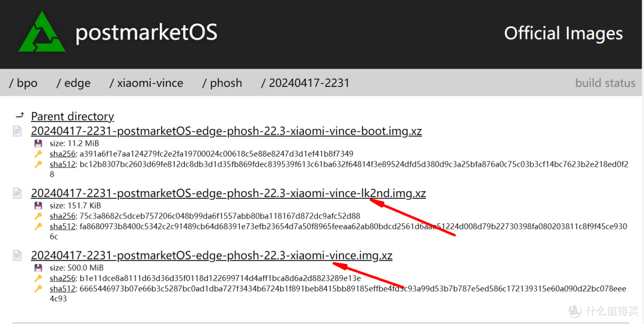Screen dimensions: 644x324
Task: Download the xiaomi-vince-boot.img.xz file
Action: tap(227, 131)
